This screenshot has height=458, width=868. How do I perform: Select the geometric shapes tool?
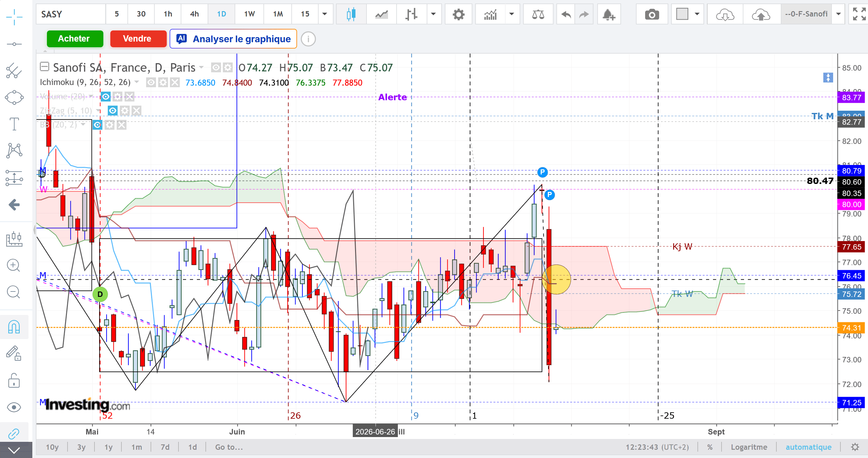tap(14, 98)
